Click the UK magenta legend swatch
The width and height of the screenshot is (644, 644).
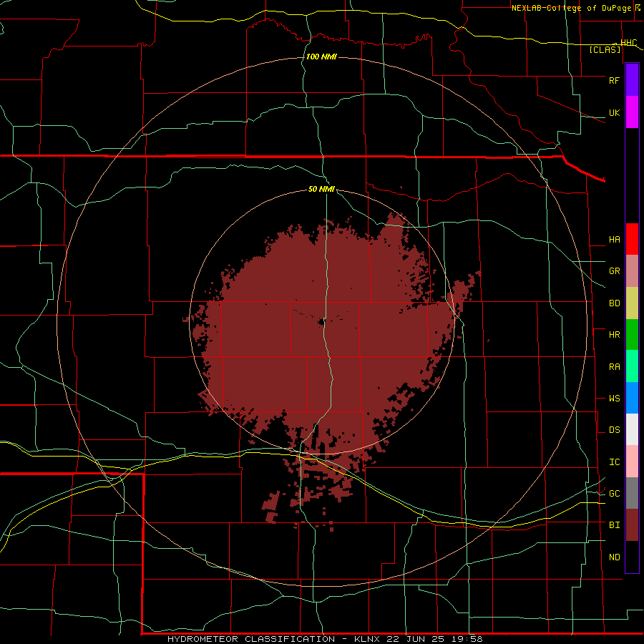[x=632, y=112]
